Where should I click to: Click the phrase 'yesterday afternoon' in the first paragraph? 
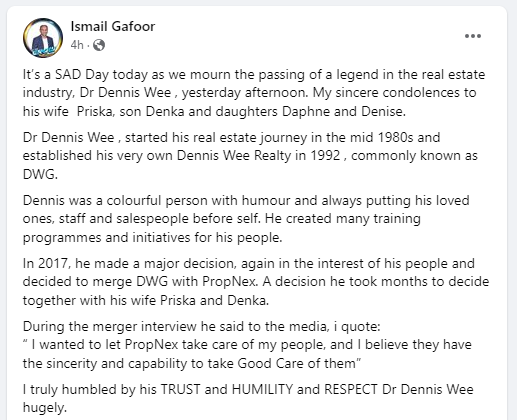tap(245, 93)
